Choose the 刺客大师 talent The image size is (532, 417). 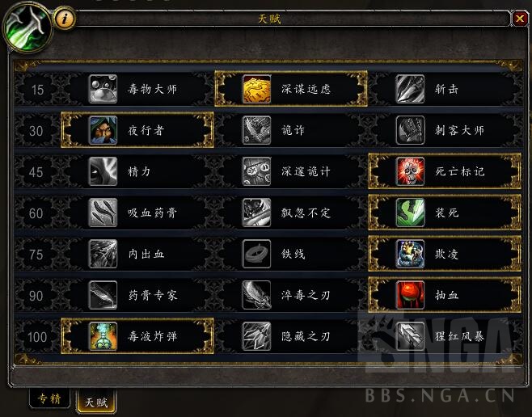pos(445,130)
